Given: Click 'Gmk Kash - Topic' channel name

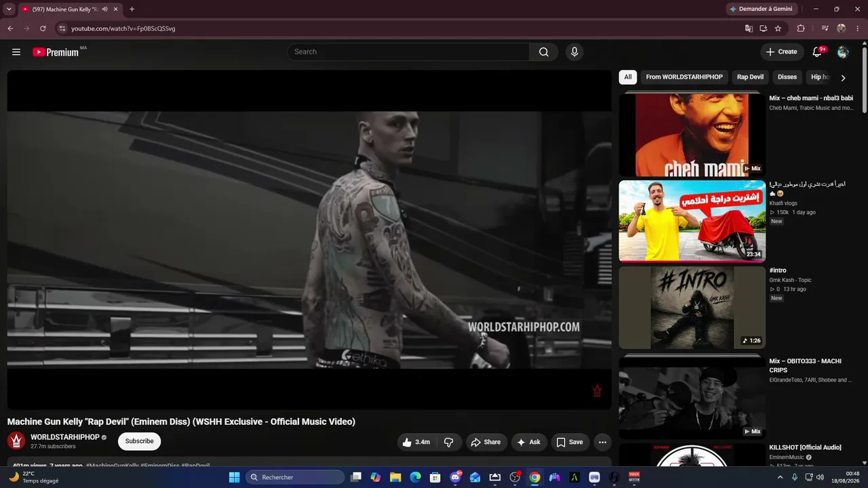Looking at the screenshot, I should pyautogui.click(x=790, y=280).
